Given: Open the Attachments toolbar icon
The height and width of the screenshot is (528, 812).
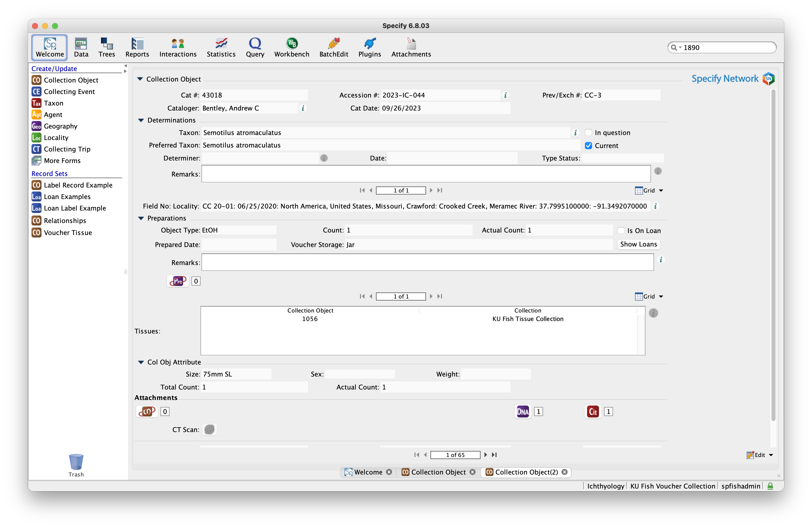Looking at the screenshot, I should (x=411, y=47).
